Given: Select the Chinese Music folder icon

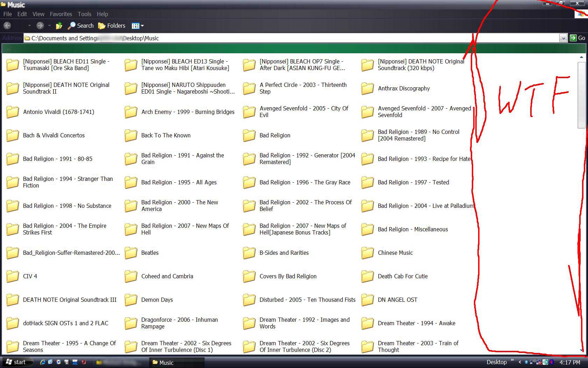Looking at the screenshot, I should click(367, 253).
